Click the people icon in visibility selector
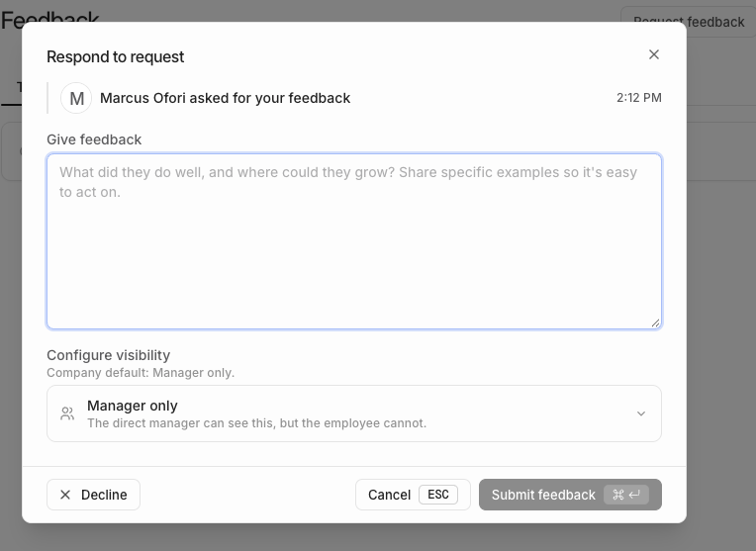The width and height of the screenshot is (756, 551). [x=67, y=413]
